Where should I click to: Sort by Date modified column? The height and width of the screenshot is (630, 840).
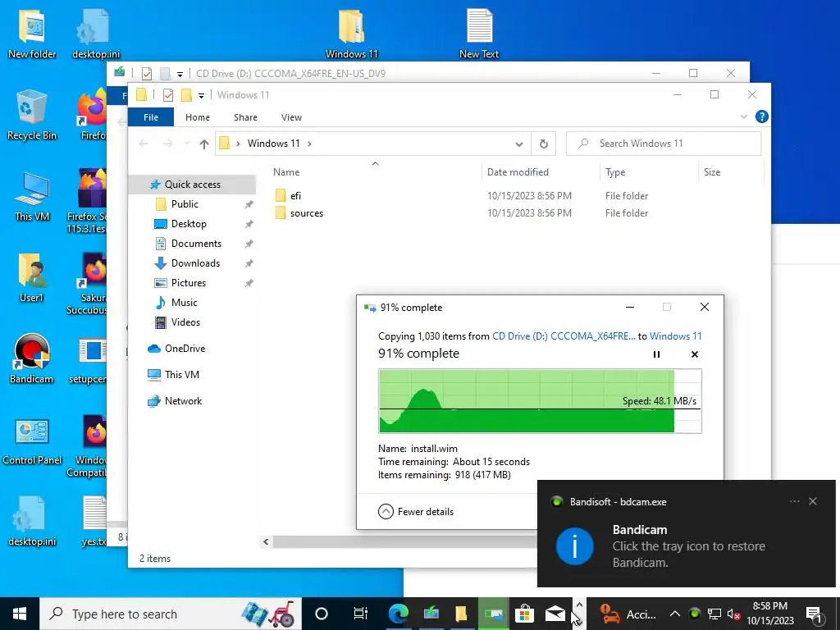coord(518,172)
